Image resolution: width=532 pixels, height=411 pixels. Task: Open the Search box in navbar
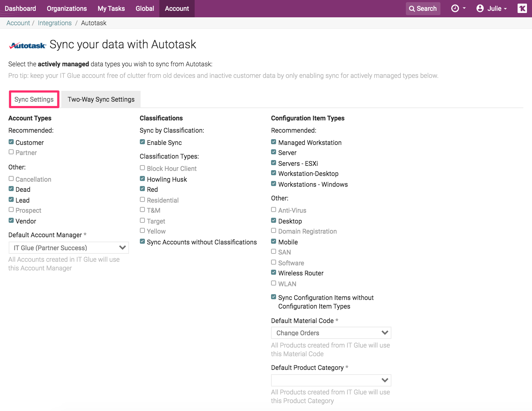[423, 9]
